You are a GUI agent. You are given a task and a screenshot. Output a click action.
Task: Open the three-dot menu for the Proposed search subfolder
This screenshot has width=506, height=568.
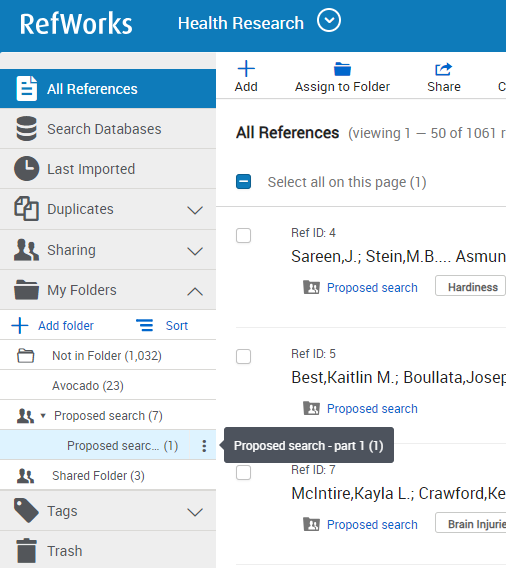point(204,446)
